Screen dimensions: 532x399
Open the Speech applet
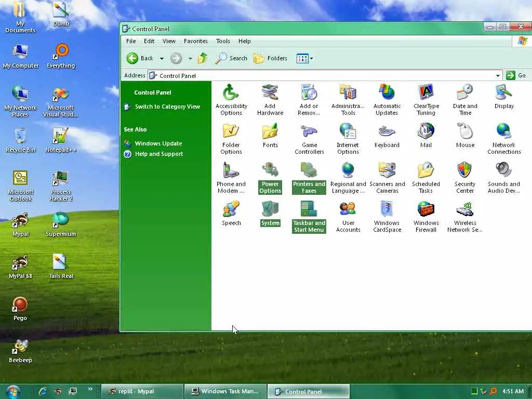231,214
